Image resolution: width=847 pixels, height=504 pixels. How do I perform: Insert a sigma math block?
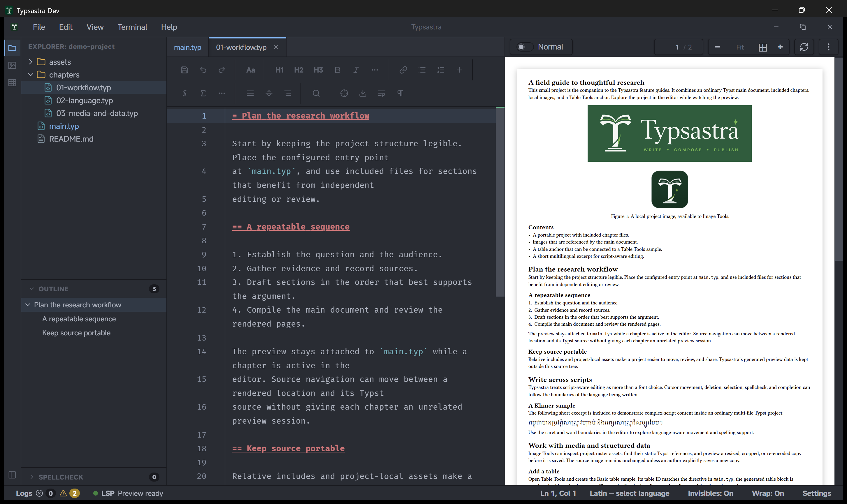(203, 93)
